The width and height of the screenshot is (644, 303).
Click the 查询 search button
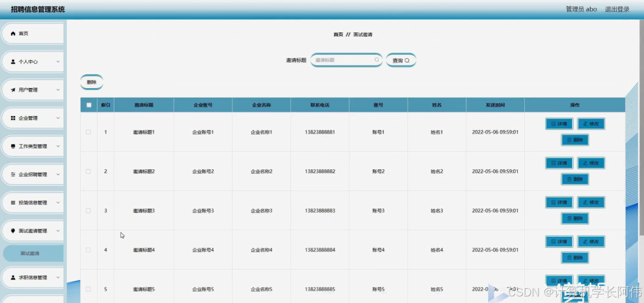coord(401,60)
